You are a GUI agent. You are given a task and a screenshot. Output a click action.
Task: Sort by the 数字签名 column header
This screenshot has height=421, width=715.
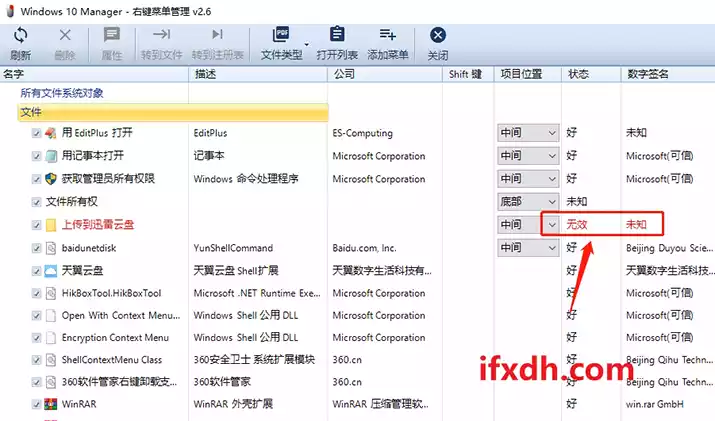[668, 74]
